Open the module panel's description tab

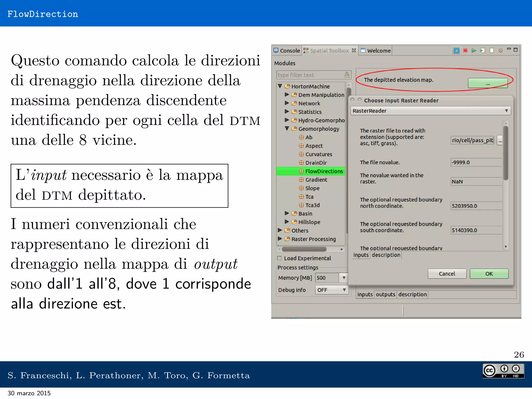[413, 294]
